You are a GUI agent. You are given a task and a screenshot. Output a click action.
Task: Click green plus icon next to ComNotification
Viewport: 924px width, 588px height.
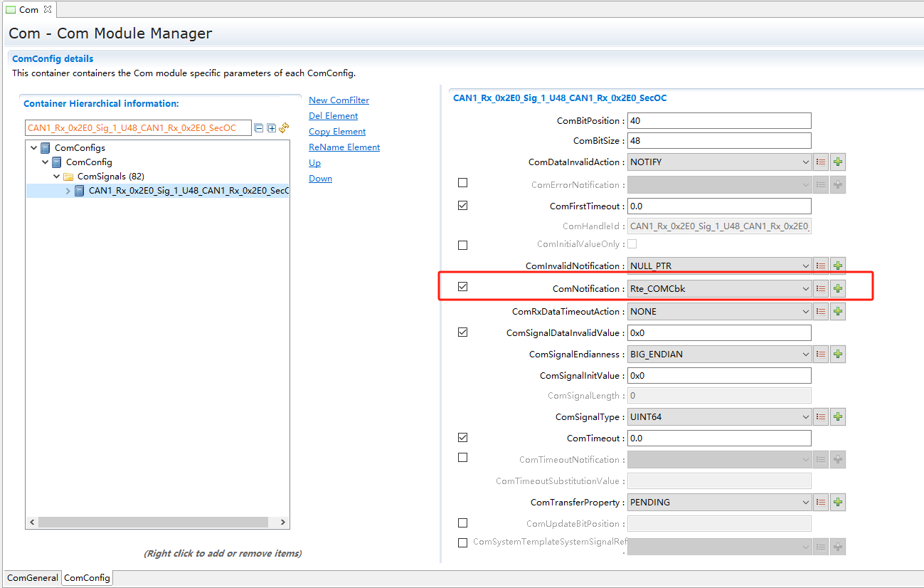coord(838,289)
